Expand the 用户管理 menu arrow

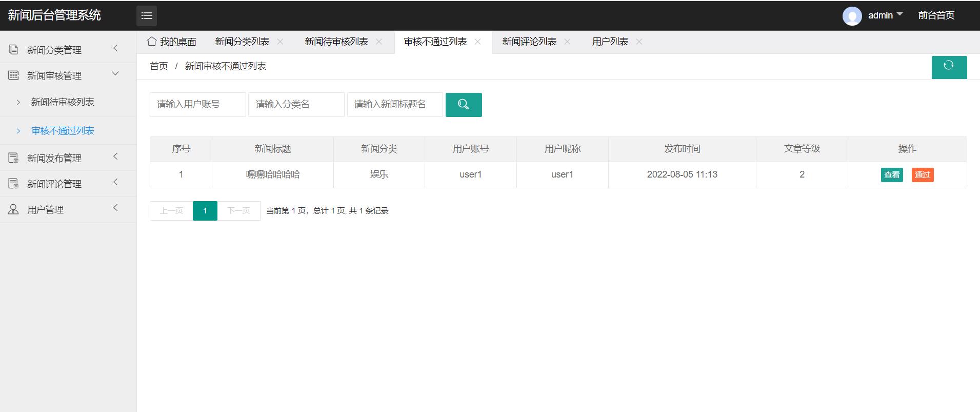115,208
